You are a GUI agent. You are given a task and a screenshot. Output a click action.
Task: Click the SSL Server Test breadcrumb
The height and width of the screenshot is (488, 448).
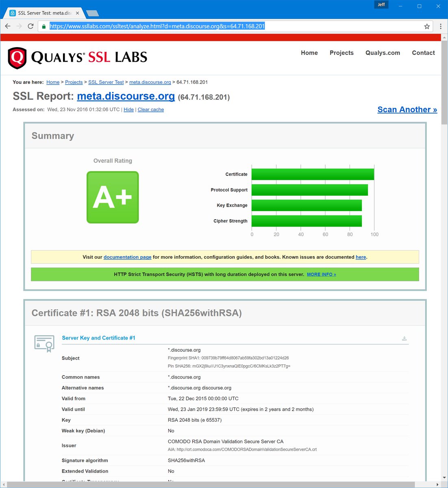click(x=106, y=82)
